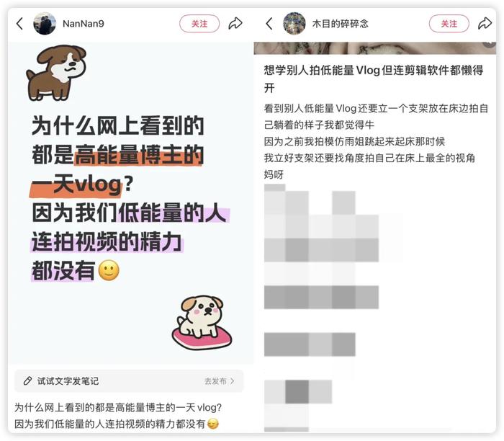
Task: Open the post title 想学别人拍低能量 Vlog
Action: (373, 79)
